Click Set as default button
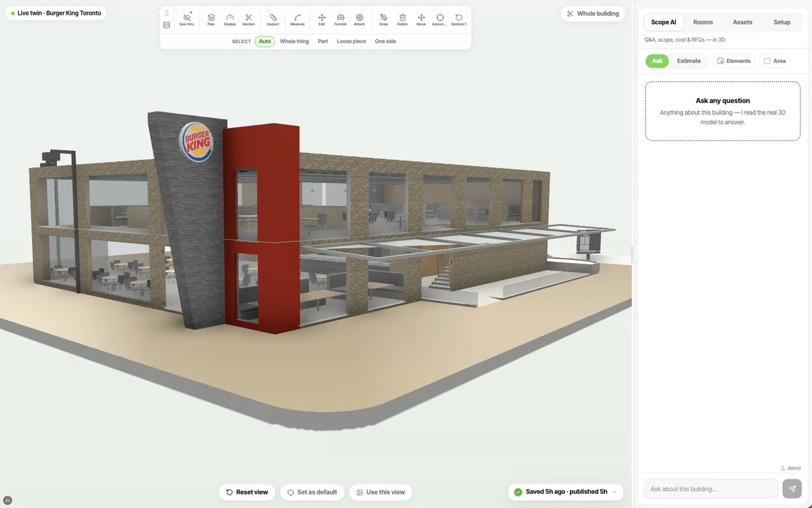 click(312, 492)
